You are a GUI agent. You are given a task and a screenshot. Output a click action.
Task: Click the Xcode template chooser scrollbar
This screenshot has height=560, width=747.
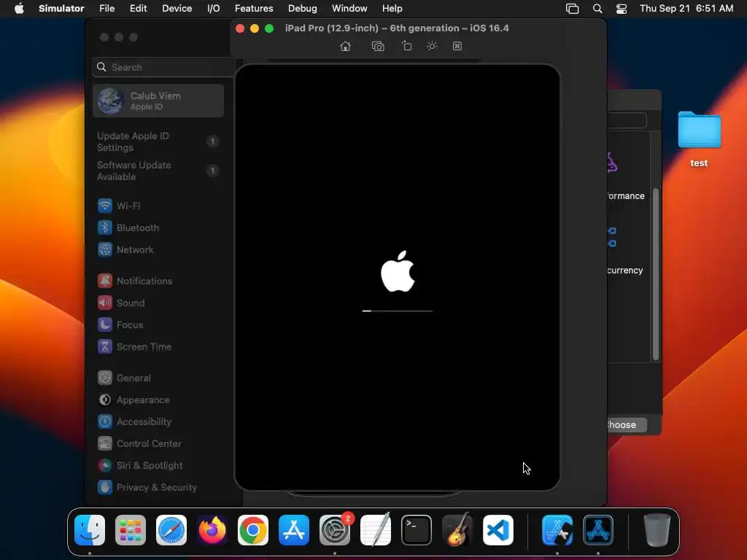coord(656,274)
